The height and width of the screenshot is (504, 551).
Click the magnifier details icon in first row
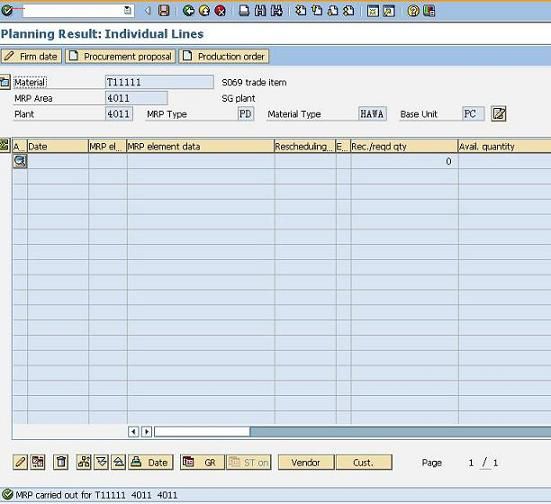[20, 161]
